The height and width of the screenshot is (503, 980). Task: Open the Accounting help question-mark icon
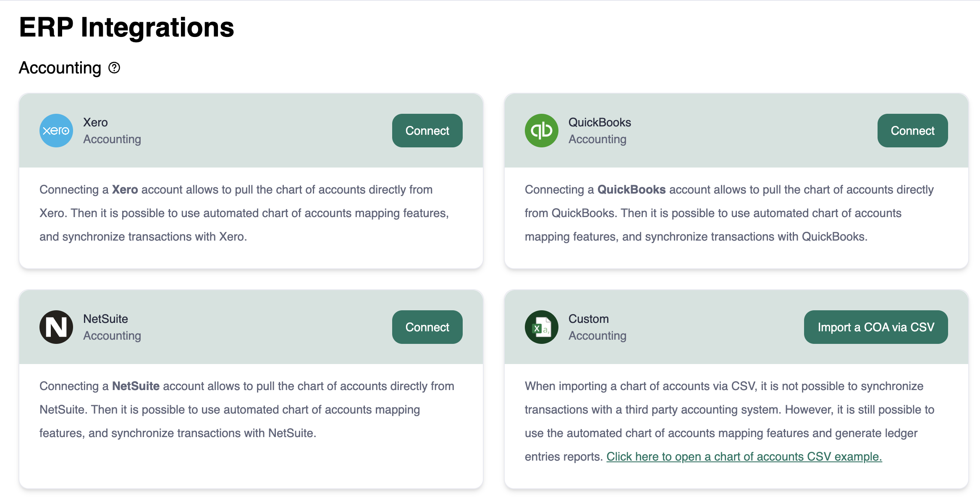click(x=114, y=68)
